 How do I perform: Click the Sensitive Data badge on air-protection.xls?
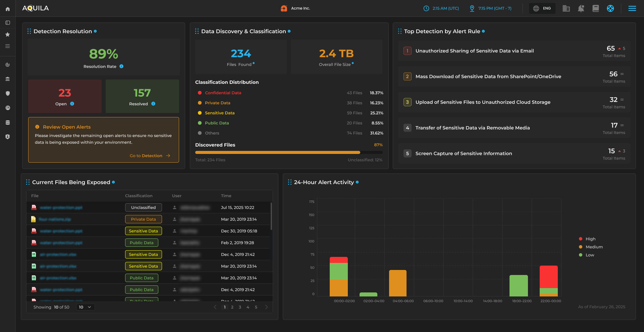click(143, 254)
